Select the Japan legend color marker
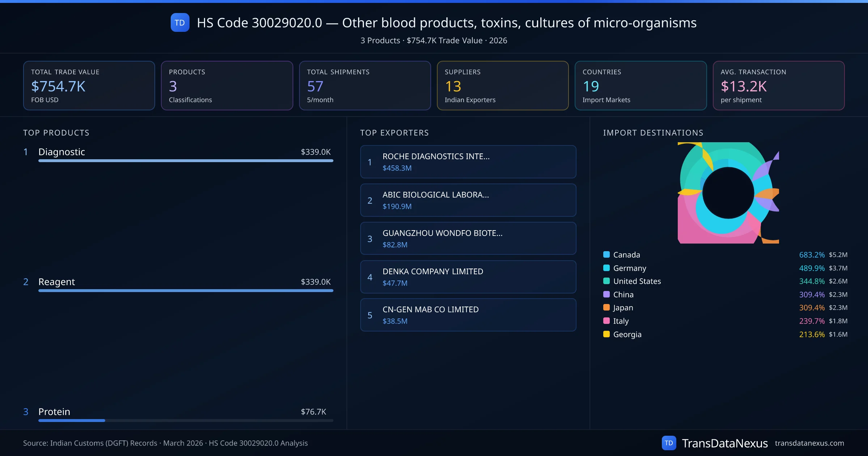The width and height of the screenshot is (868, 456). 606,308
